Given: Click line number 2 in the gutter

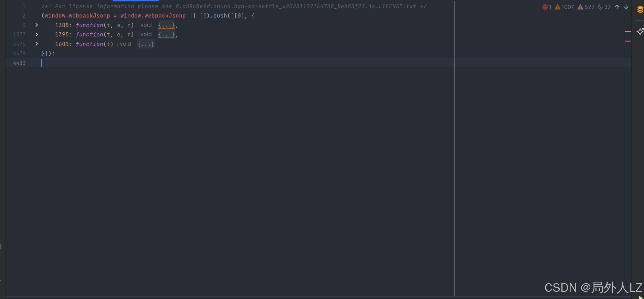Looking at the screenshot, I should click(24, 15).
